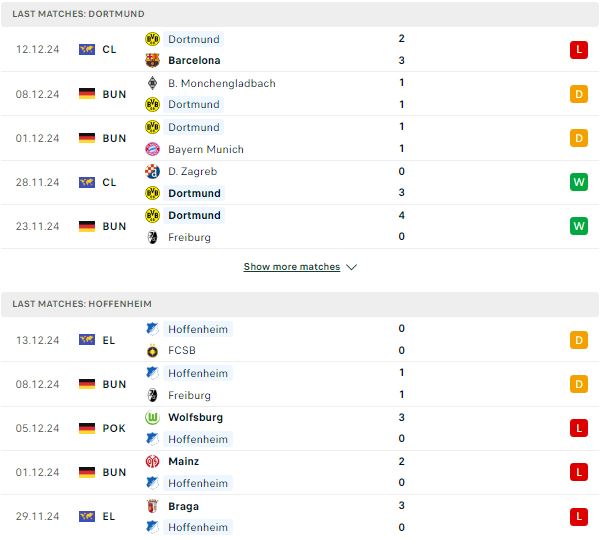Viewport: 609px width, 539px height.
Task: Click the orange D badge for Bayern Munich match
Action: click(x=579, y=138)
